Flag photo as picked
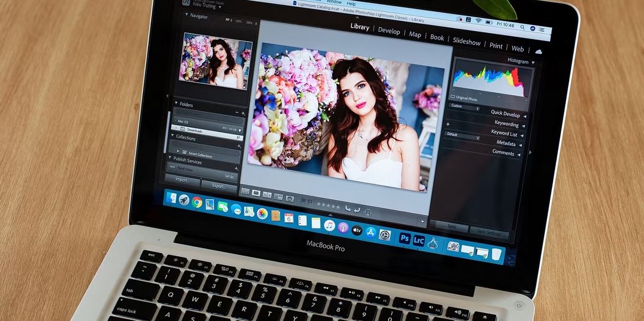The image size is (644, 321). coord(303,201)
